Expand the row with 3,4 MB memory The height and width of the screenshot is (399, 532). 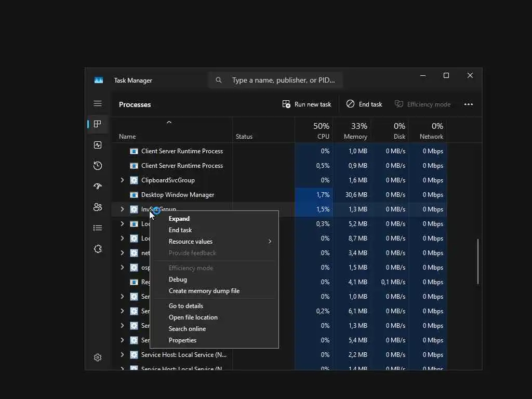click(x=122, y=253)
